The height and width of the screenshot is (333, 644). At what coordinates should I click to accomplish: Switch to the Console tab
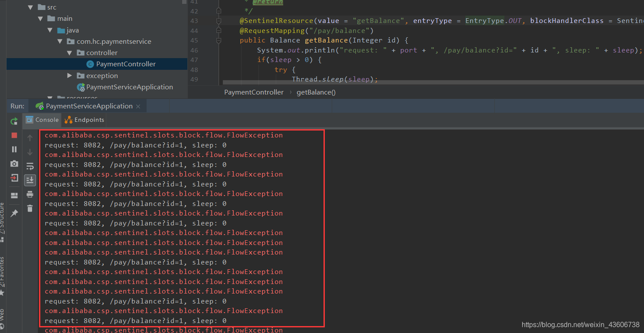(x=42, y=120)
